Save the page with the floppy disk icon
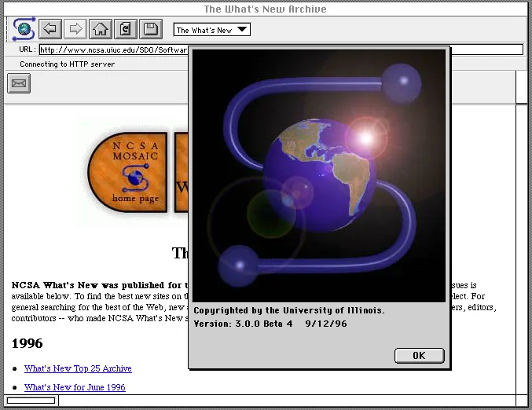The height and width of the screenshot is (410, 532). [x=151, y=29]
